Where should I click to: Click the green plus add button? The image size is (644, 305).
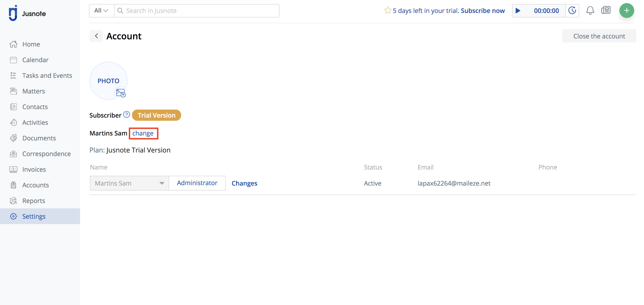point(627,11)
